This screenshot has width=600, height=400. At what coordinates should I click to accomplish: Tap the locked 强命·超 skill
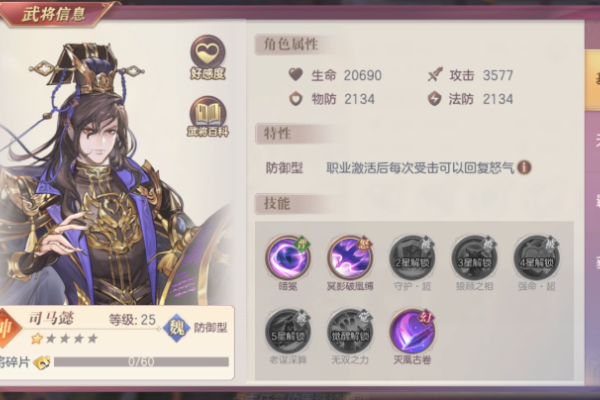click(536, 258)
